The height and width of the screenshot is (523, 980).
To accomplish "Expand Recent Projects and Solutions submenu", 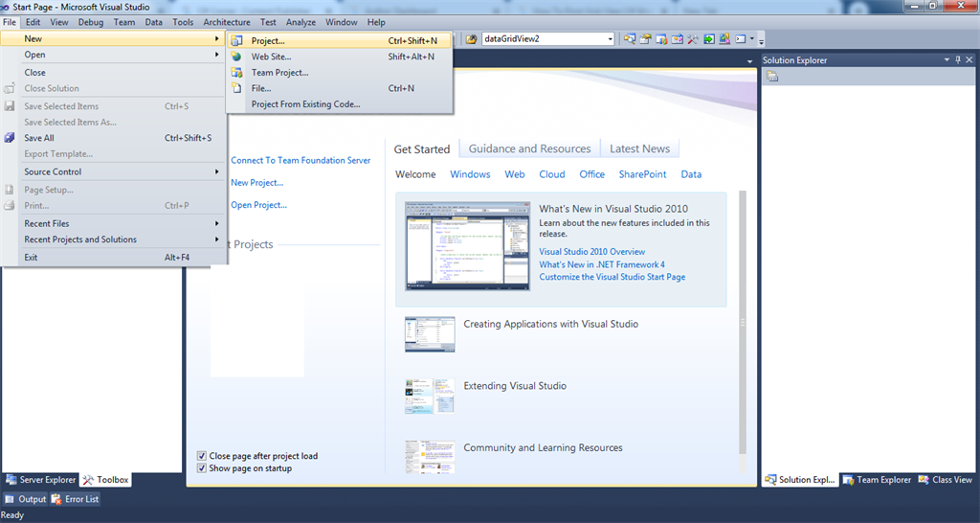I will click(x=217, y=239).
